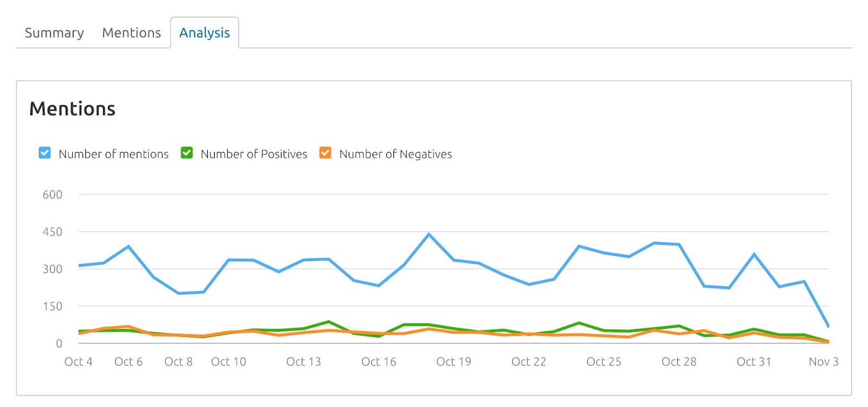
Task: Click the Mentions chart title
Action: pos(72,109)
